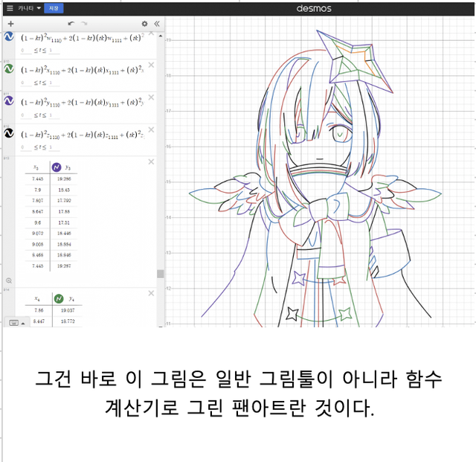Click the upper bound 1 of the z expression domain
The width and height of the screenshot is (476, 462).
click(54, 147)
